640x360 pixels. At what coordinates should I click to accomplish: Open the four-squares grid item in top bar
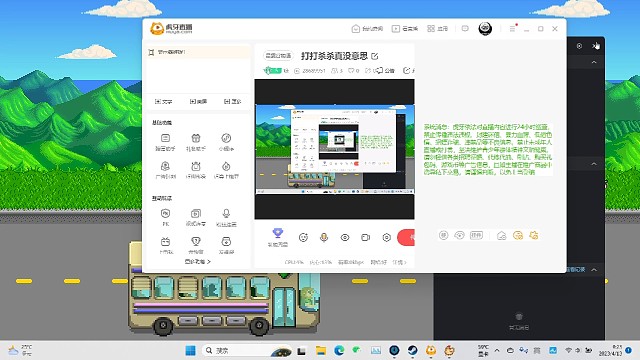tap(437, 29)
